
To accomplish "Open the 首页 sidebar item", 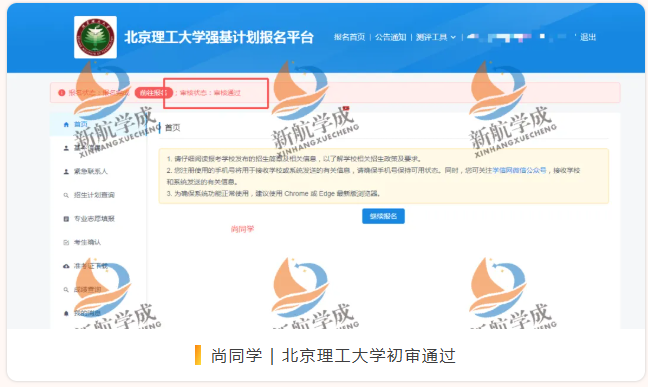I will pos(98,124).
